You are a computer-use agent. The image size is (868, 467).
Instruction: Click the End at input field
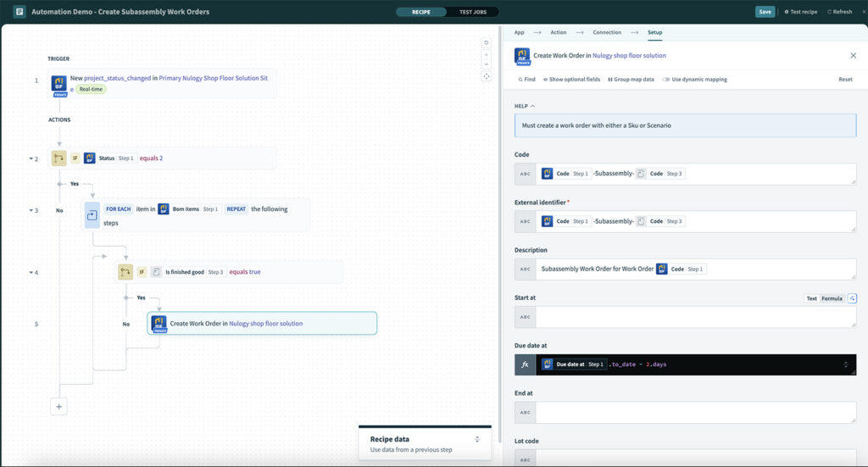pos(695,413)
